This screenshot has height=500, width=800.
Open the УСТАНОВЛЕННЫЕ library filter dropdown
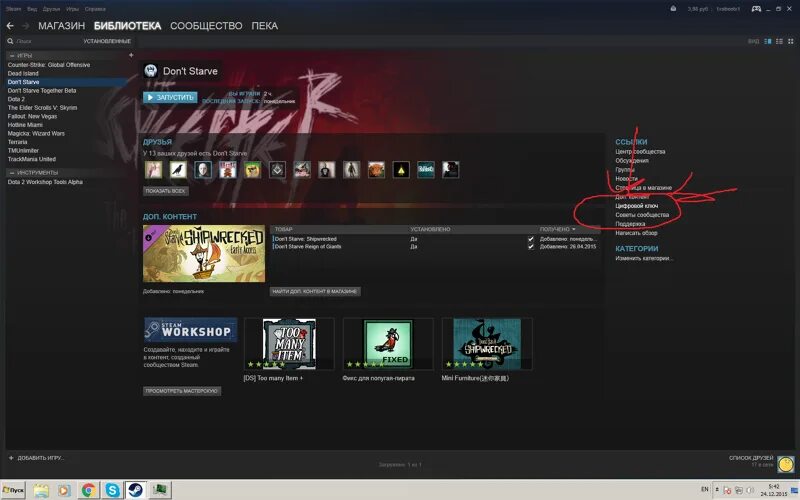[x=107, y=41]
